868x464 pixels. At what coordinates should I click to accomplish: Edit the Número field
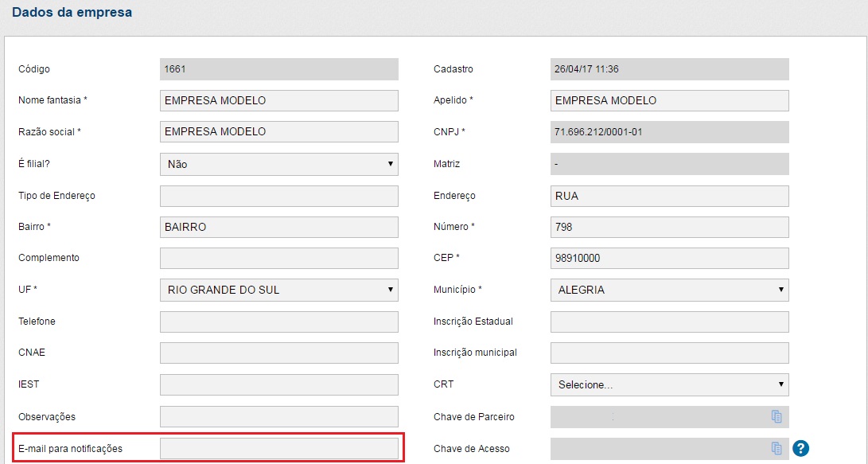[x=669, y=227]
